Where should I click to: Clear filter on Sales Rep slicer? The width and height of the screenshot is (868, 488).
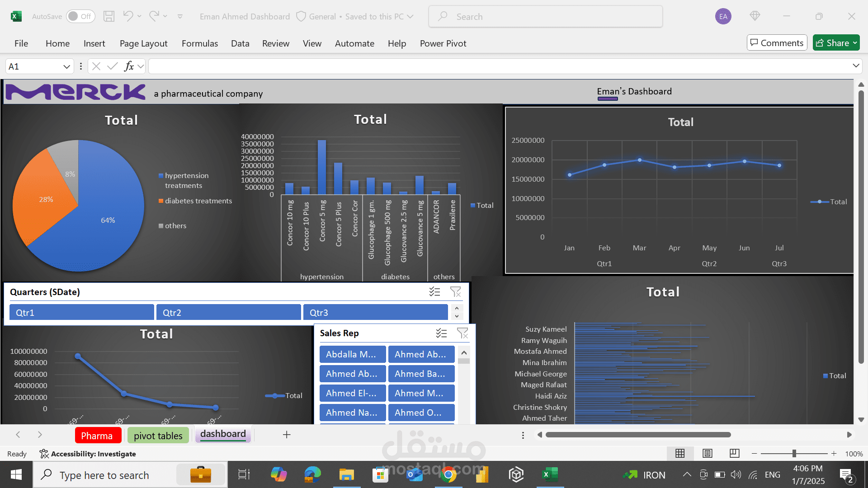[462, 333]
